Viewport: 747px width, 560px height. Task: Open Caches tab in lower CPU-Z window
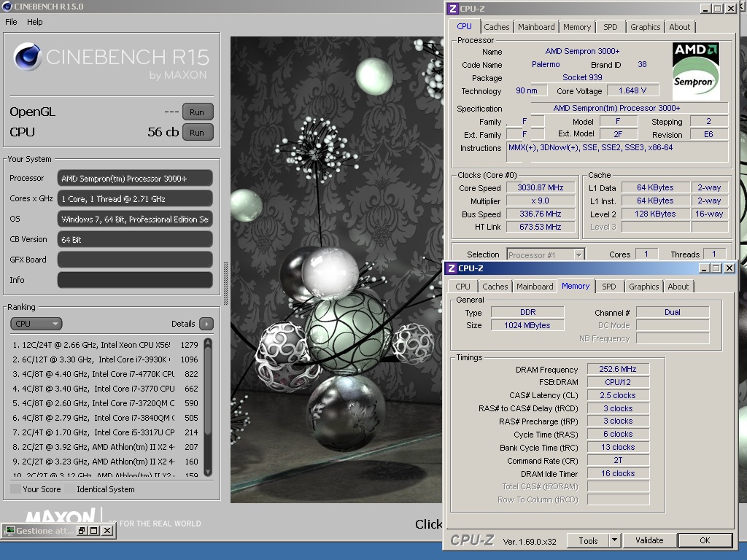coord(495,287)
